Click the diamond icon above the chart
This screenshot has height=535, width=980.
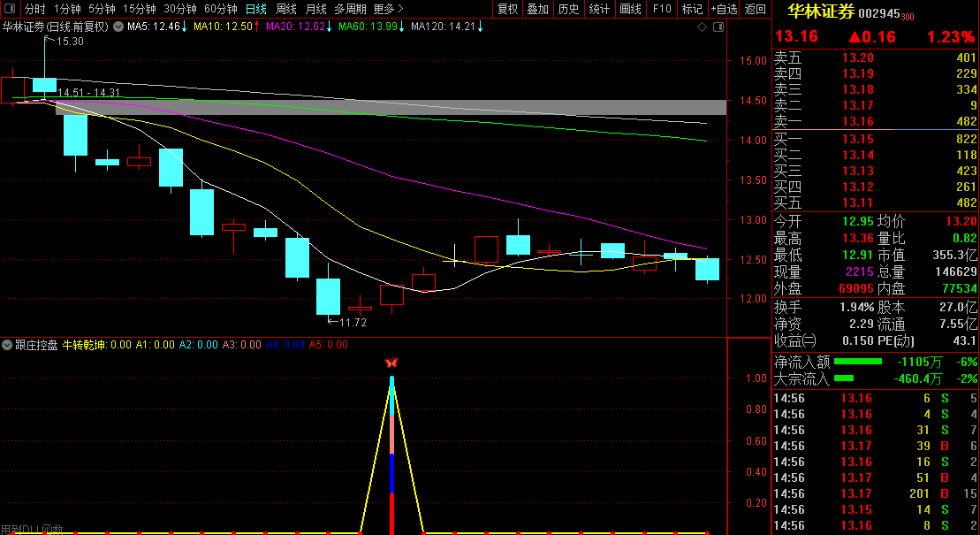[x=702, y=27]
